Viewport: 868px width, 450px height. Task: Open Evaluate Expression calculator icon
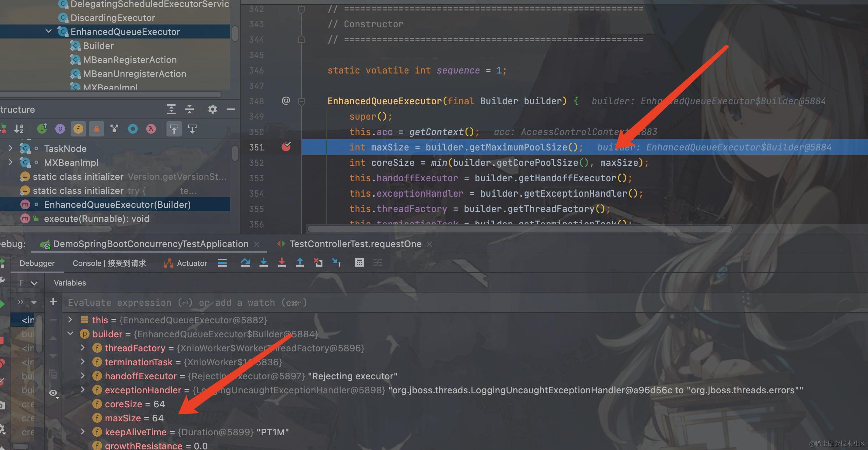[x=360, y=262]
